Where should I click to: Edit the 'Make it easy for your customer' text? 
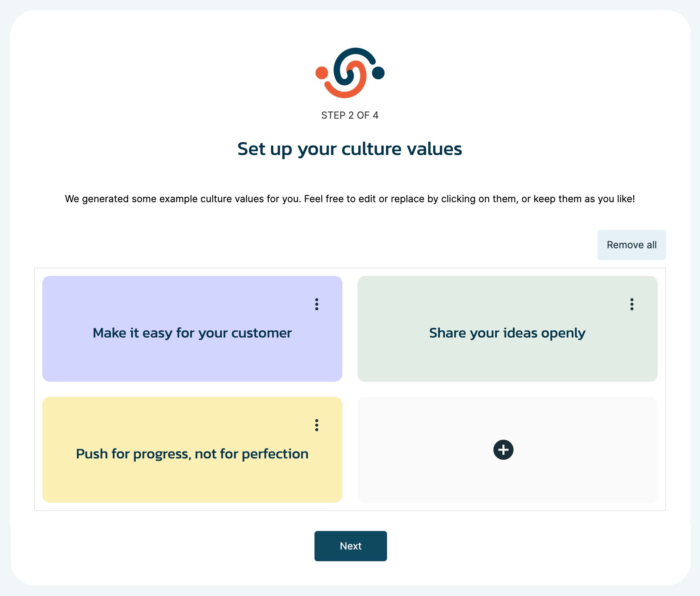click(192, 333)
